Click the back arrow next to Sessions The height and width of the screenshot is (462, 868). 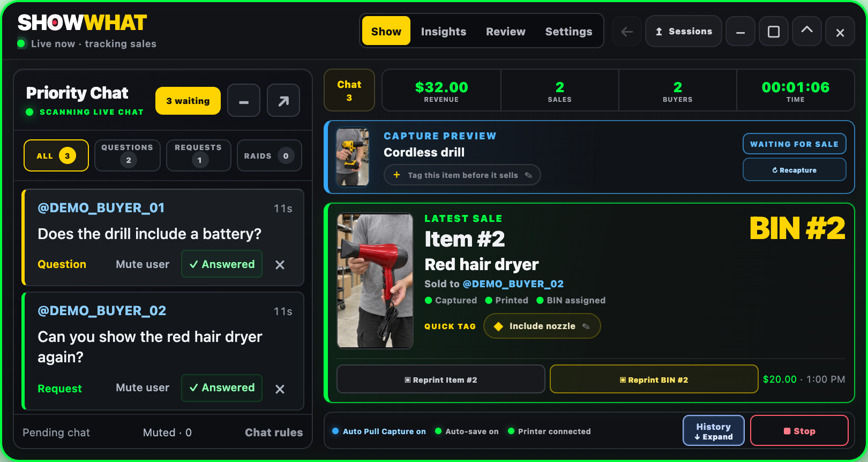(x=627, y=32)
